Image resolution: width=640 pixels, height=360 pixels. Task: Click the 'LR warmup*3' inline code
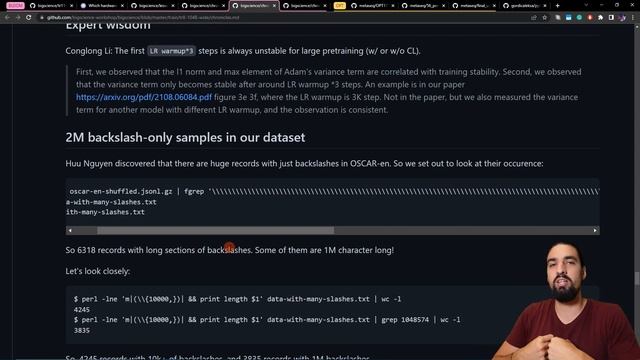tap(171, 51)
